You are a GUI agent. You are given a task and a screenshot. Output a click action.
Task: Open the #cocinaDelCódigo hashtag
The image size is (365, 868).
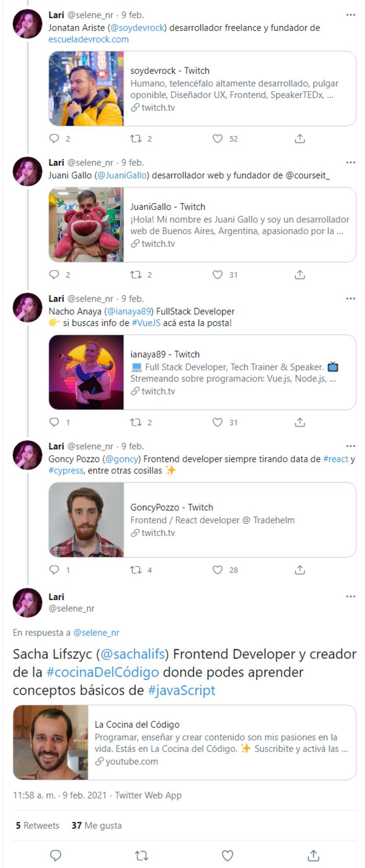point(103,672)
